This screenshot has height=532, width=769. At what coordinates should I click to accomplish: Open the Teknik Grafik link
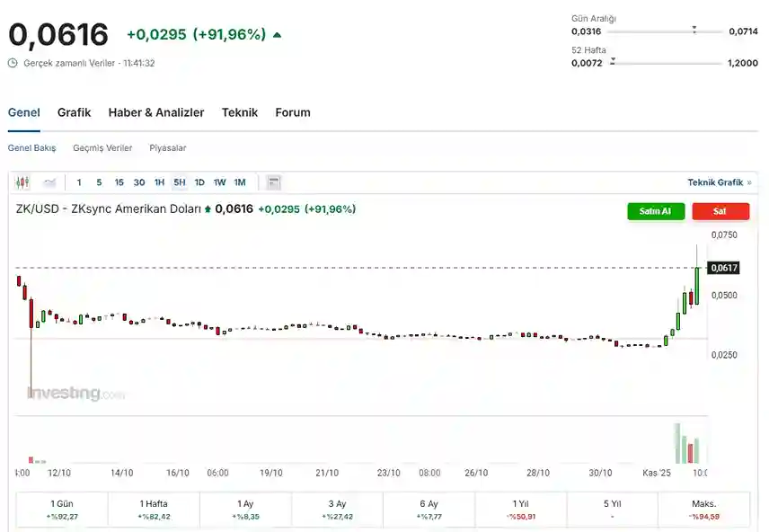point(719,182)
